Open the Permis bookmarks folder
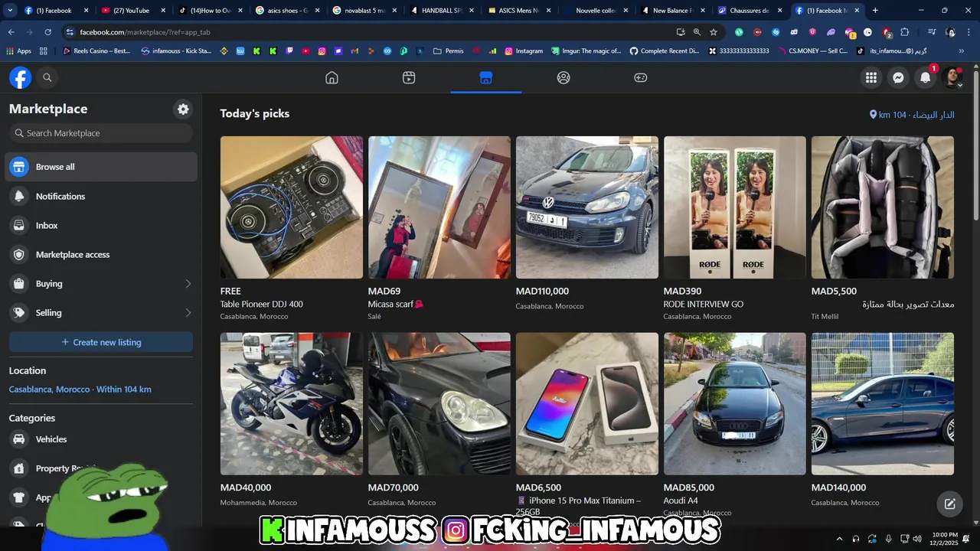This screenshot has height=551, width=980. pos(449,51)
